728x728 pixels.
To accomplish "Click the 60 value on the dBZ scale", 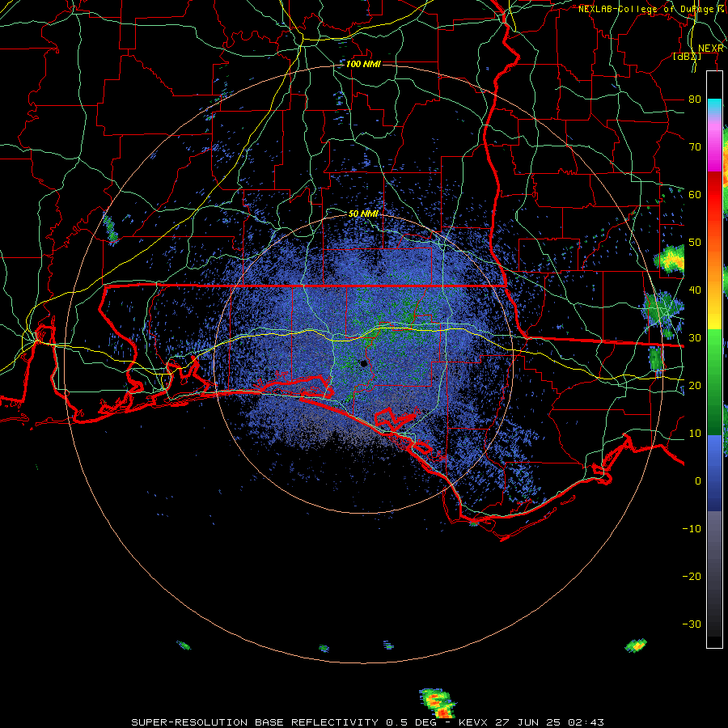I will (x=695, y=195).
